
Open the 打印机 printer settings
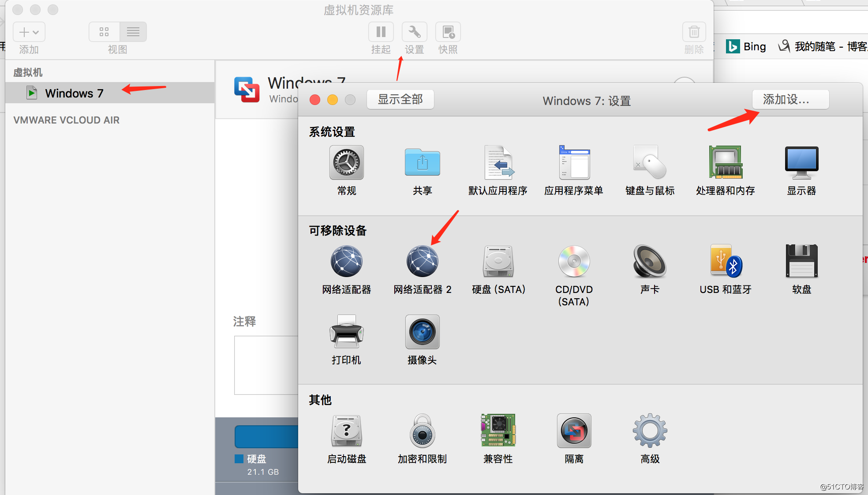click(347, 332)
